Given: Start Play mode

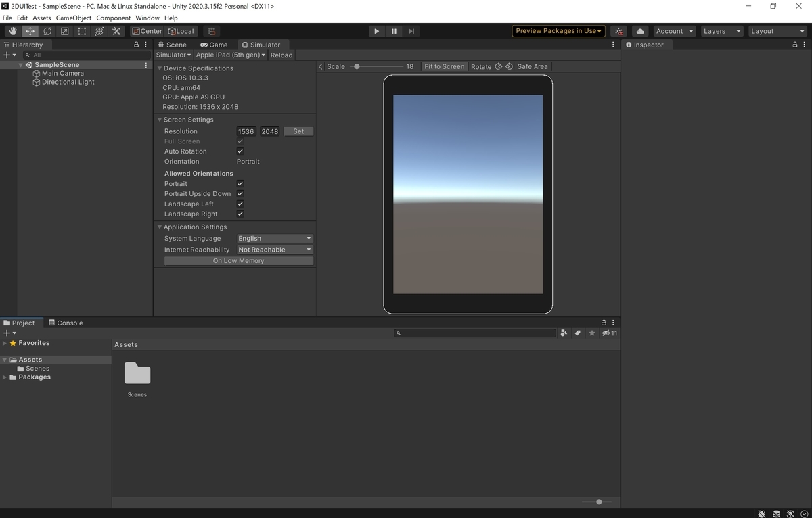Looking at the screenshot, I should (x=377, y=31).
